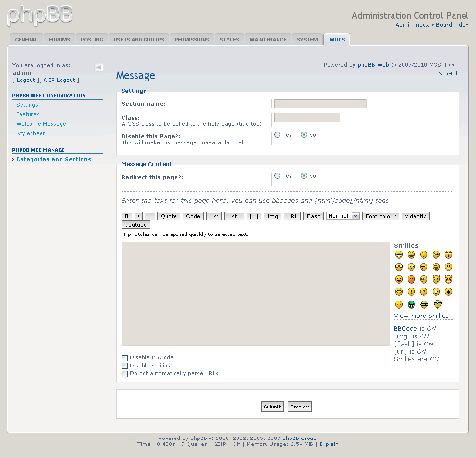Go to the POSTING tab
This screenshot has width=476, height=458.
pos(92,40)
